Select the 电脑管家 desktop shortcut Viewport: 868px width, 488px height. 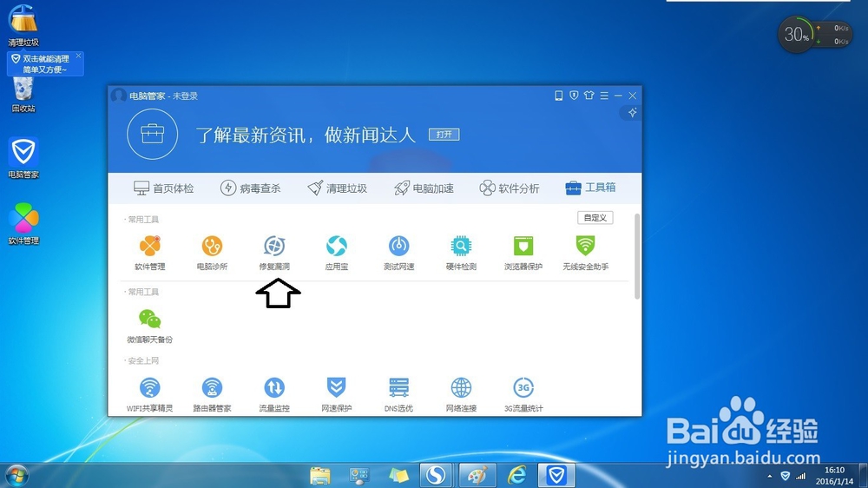coord(23,158)
